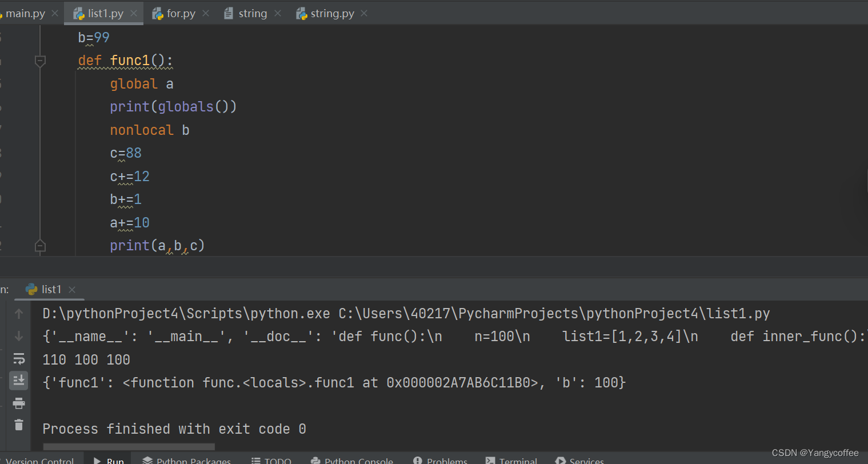Image resolution: width=868 pixels, height=464 pixels.
Task: Open the Run tool window button
Action: click(x=109, y=461)
